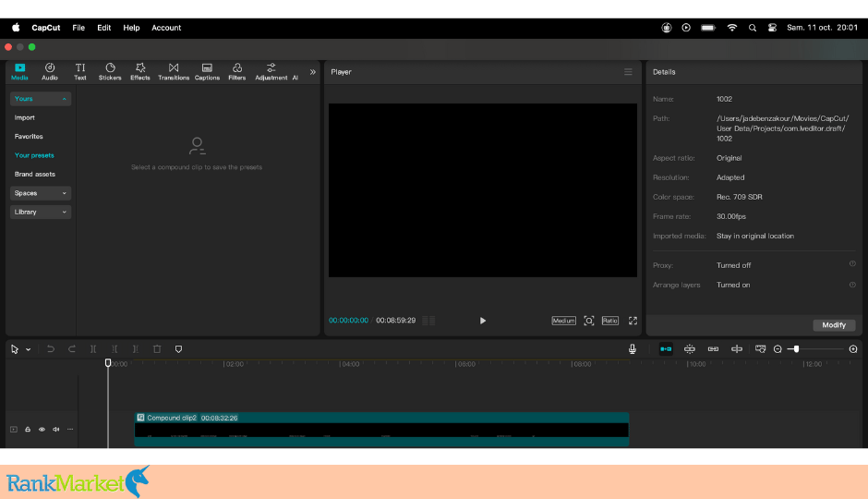Click the Proxy info icon
Screen dimensions: 868x499
852,264
